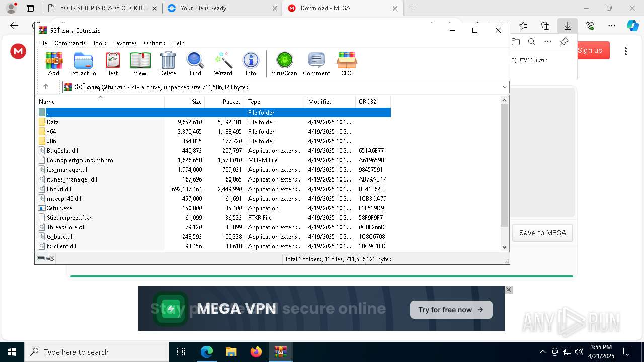Open the File menu in WinRAR
Viewport: 644px width, 362px height.
(x=43, y=43)
